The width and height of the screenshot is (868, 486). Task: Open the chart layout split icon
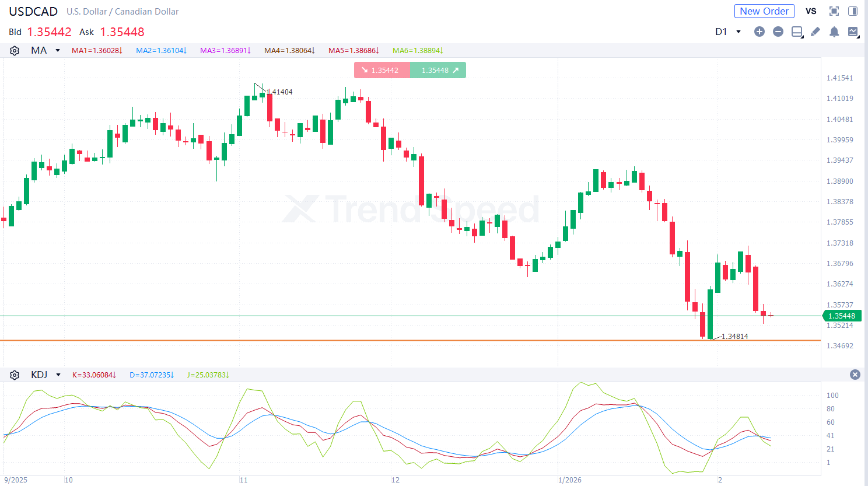pyautogui.click(x=797, y=32)
